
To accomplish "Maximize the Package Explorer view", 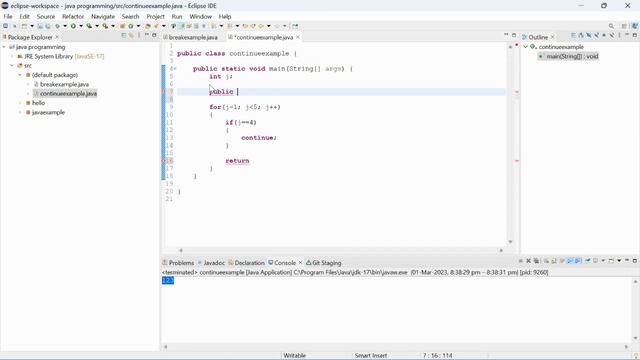I will pos(154,36).
